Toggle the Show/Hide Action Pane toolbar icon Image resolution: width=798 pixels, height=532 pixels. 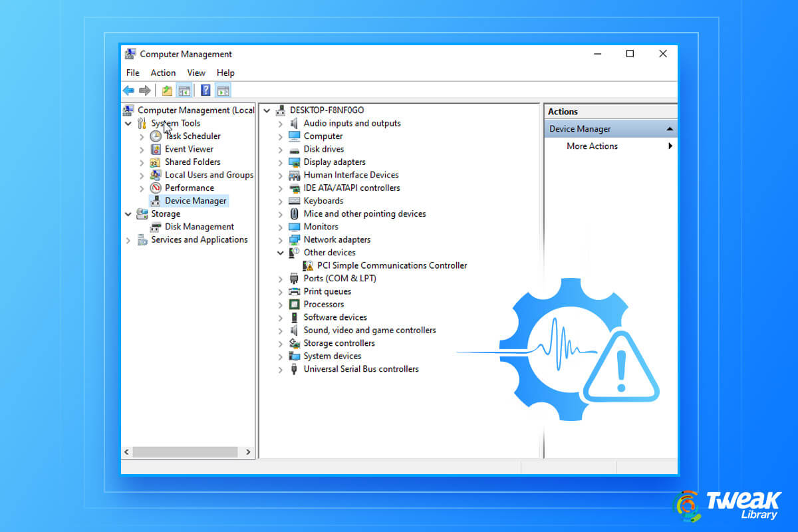(x=222, y=90)
